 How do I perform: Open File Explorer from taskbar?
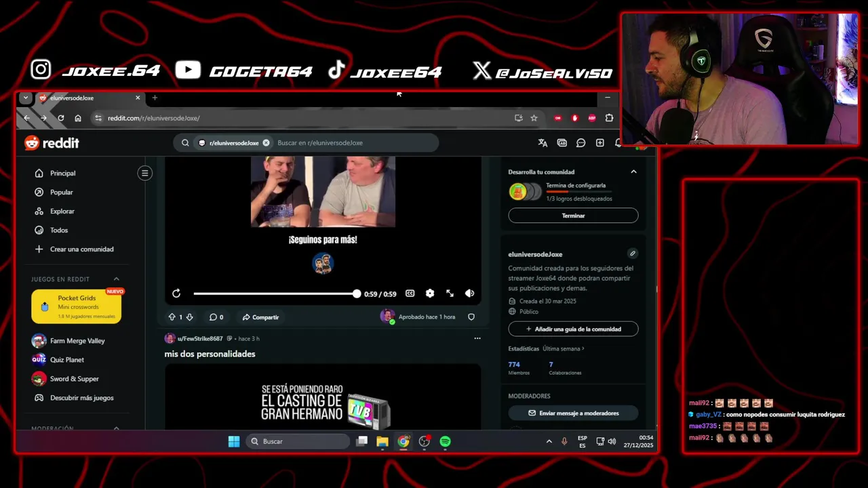point(382,441)
